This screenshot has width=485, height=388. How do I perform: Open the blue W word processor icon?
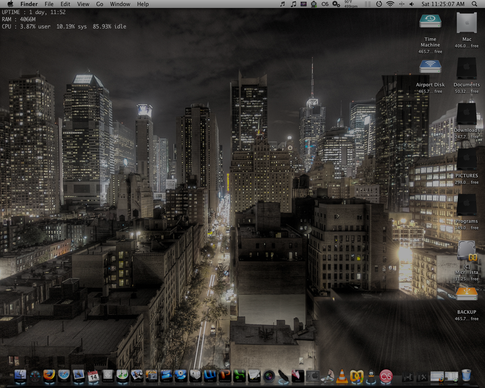pos(210,376)
